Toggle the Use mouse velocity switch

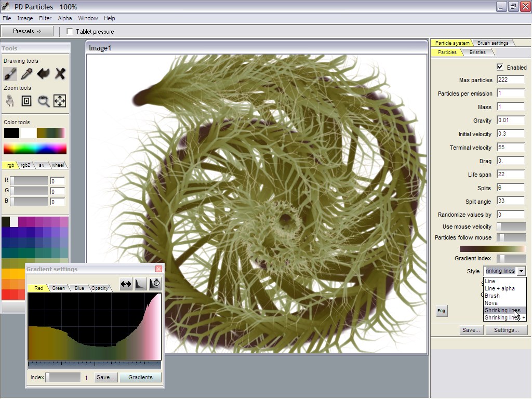pyautogui.click(x=511, y=227)
